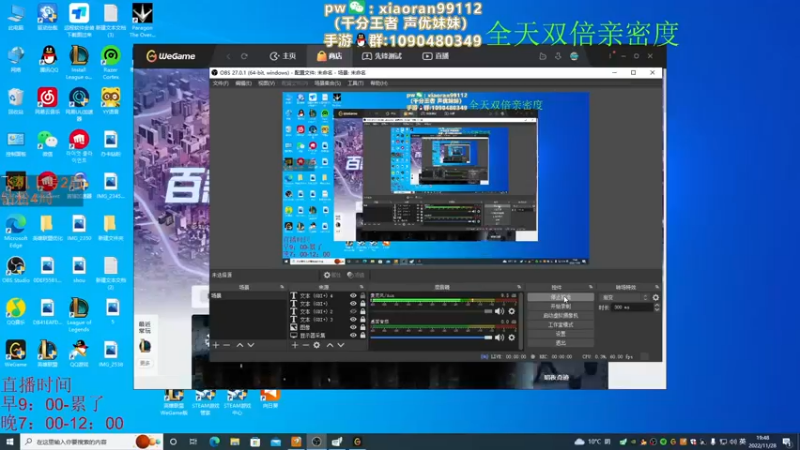800x450 pixels.
Task: Toggle lock on text (GDI+) 2 source
Action: [x=363, y=312]
